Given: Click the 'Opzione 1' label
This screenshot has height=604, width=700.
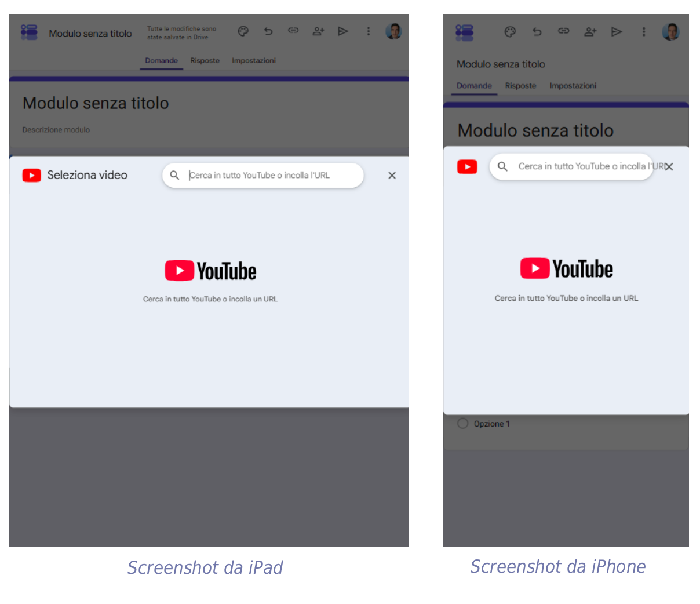Looking at the screenshot, I should tap(492, 424).
